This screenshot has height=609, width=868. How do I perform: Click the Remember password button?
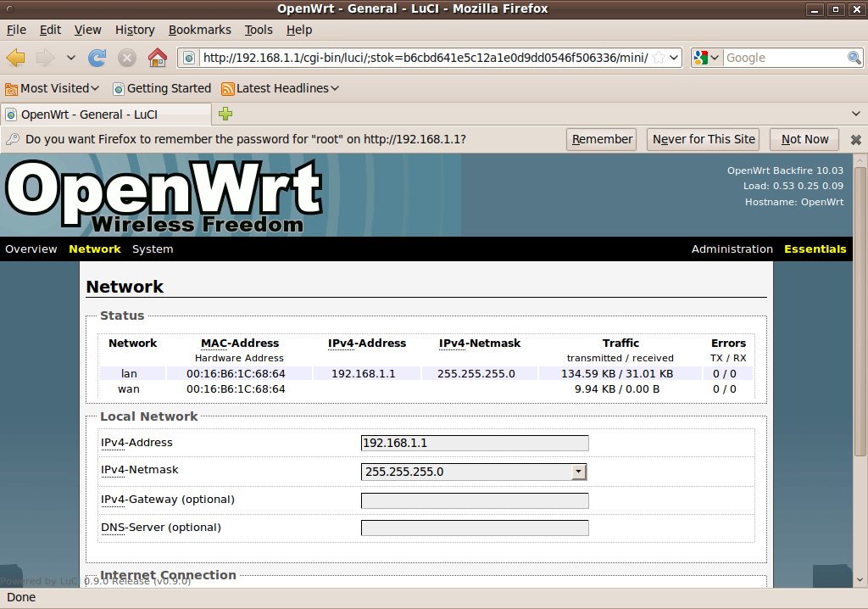tap(602, 139)
